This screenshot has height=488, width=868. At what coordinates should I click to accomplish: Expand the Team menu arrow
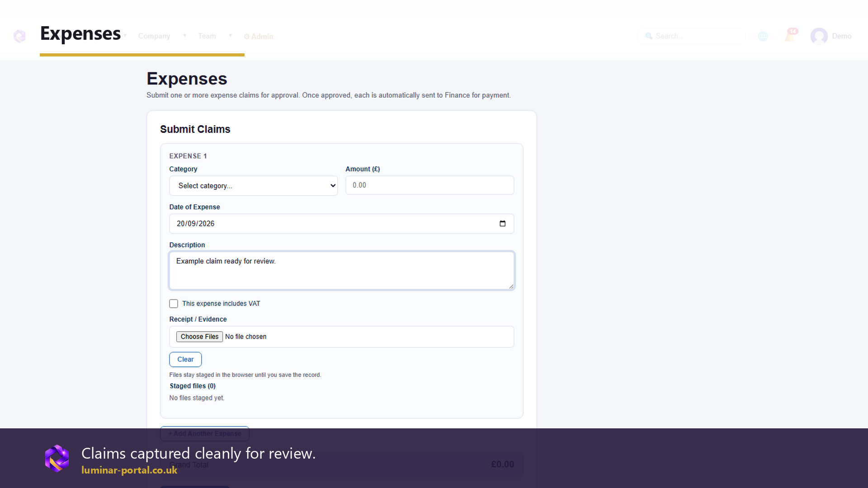click(230, 36)
